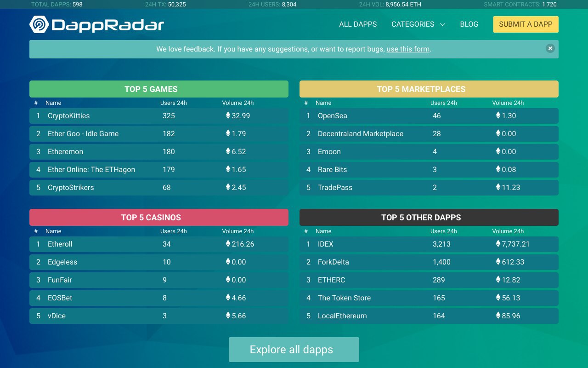This screenshot has width=588, height=368.
Task: Click the Ethereum icon beside 12.82
Action: pos(498,280)
